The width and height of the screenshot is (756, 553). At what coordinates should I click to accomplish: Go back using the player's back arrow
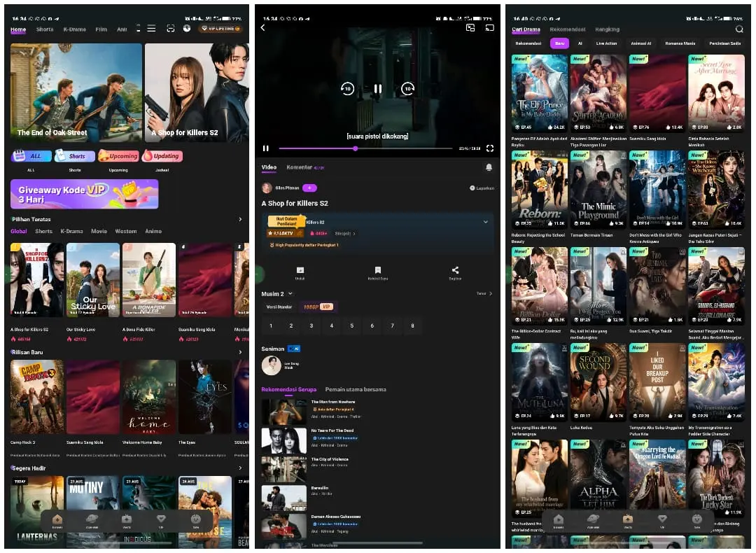[263, 28]
